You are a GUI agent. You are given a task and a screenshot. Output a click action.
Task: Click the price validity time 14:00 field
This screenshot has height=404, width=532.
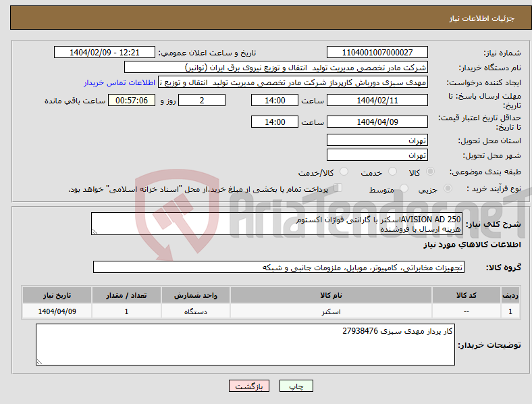[275, 122]
